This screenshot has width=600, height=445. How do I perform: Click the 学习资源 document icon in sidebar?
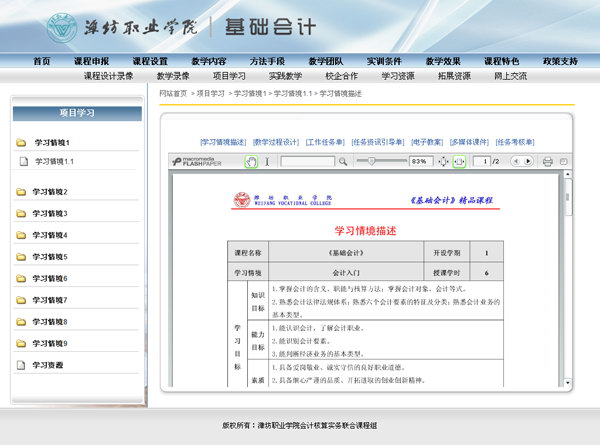(x=21, y=365)
